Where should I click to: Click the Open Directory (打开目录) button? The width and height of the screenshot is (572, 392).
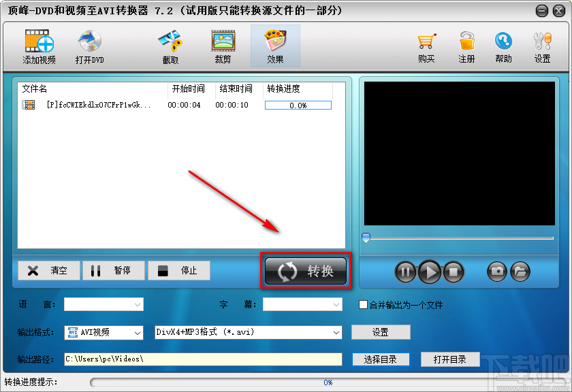click(x=450, y=359)
